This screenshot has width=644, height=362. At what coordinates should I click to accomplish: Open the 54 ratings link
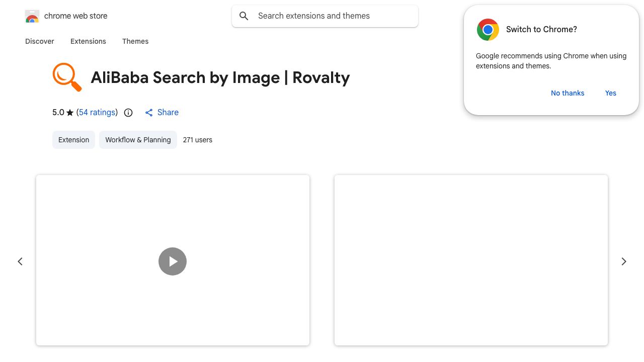(x=97, y=113)
